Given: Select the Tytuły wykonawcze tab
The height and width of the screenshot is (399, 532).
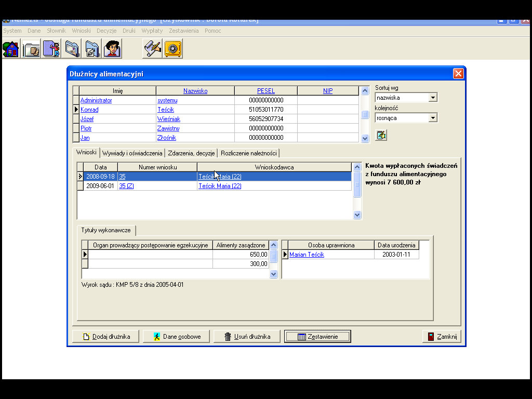Looking at the screenshot, I should [x=106, y=230].
